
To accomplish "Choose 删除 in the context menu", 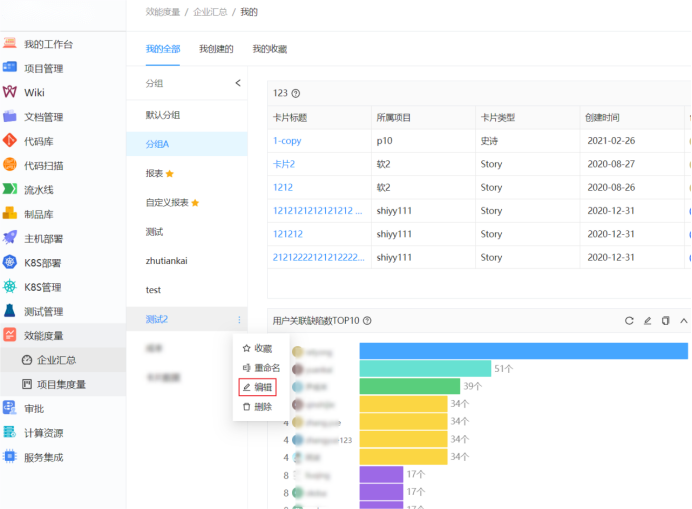I will click(x=257, y=407).
